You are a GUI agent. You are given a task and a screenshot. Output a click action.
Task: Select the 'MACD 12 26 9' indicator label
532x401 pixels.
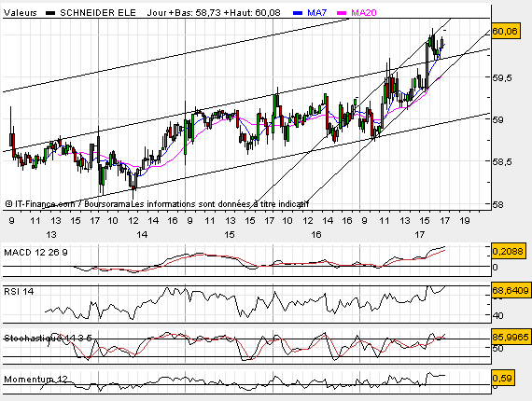point(35,253)
